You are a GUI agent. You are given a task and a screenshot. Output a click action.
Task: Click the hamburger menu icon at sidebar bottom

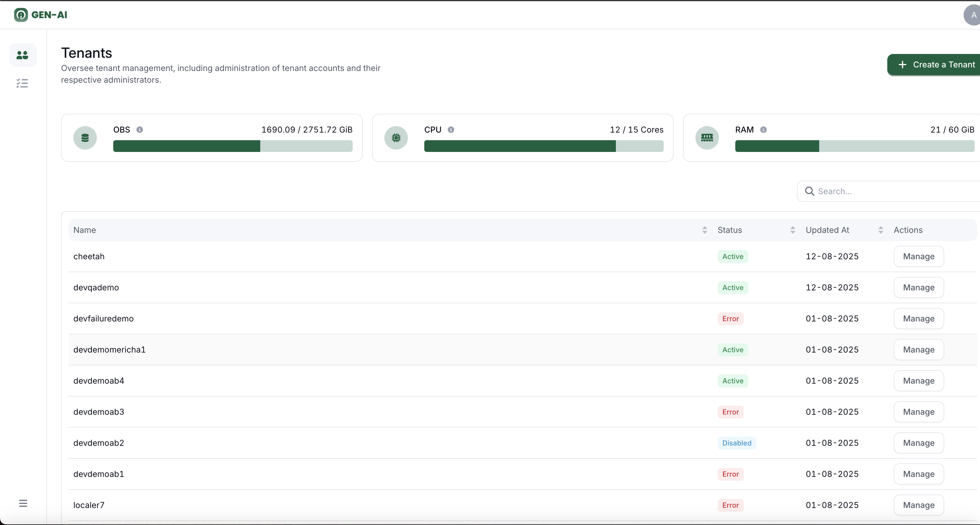(x=23, y=503)
